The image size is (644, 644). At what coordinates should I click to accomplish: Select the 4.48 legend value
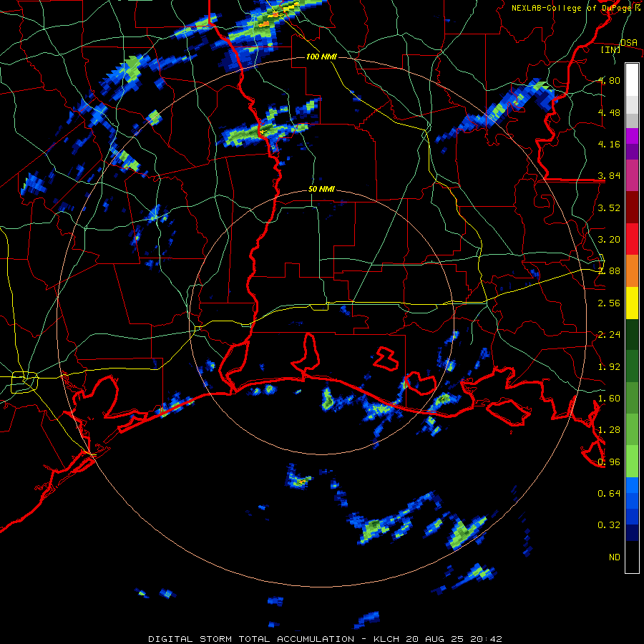point(609,112)
